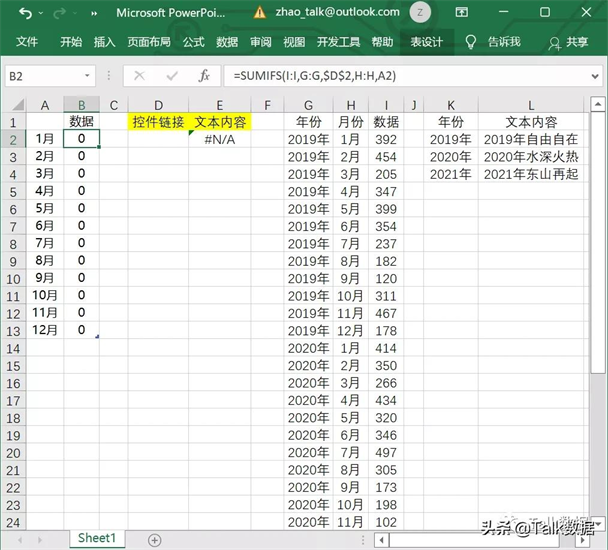This screenshot has height=550, width=608.
Task: Click the Undo arrow in title bar
Action: click(x=25, y=14)
